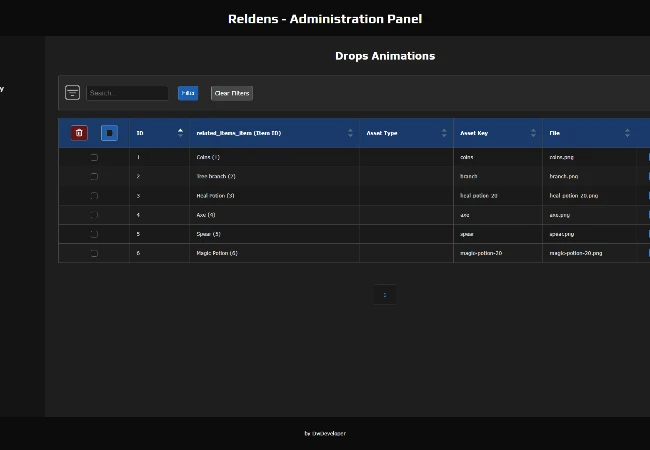Go to pagination page 1
The height and width of the screenshot is (450, 650).
(385, 295)
